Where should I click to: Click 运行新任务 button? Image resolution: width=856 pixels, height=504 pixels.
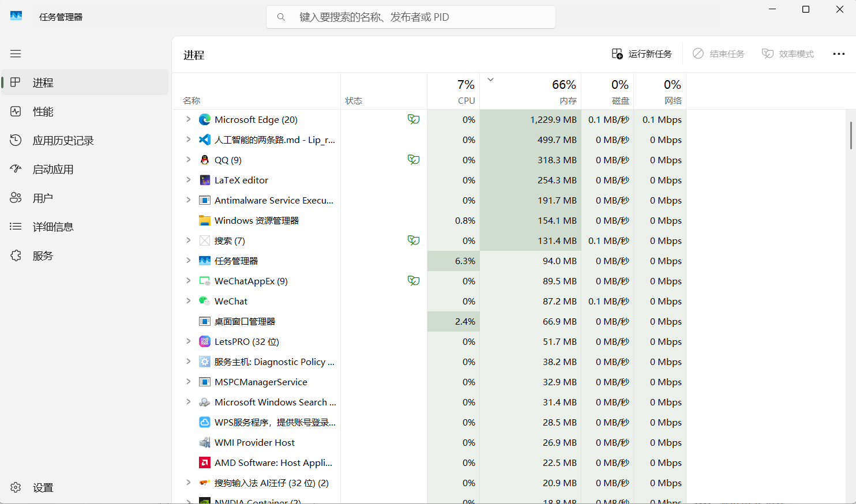pos(642,54)
